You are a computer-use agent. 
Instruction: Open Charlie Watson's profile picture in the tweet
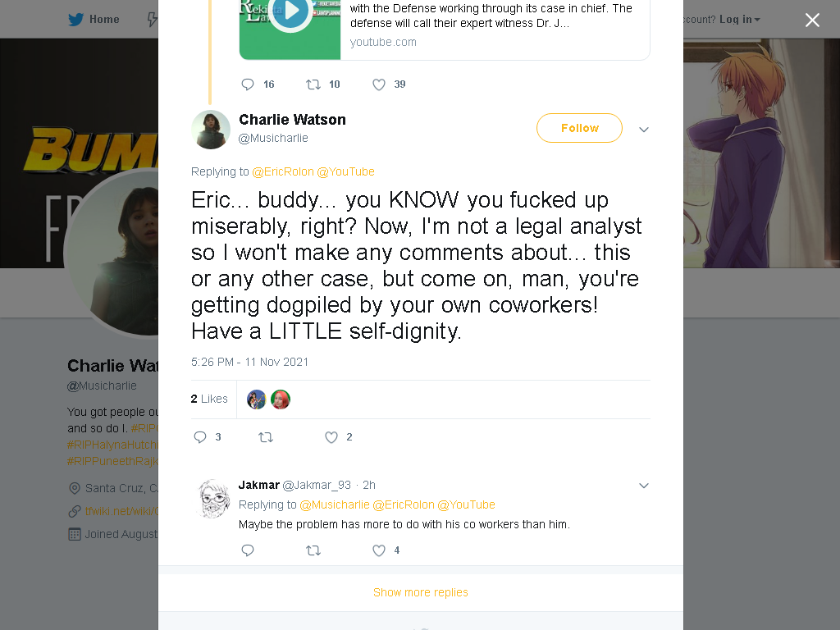click(211, 130)
